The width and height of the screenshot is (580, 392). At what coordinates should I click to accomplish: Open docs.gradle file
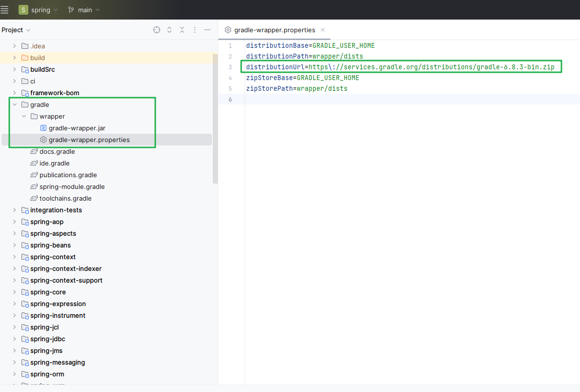pyautogui.click(x=57, y=152)
